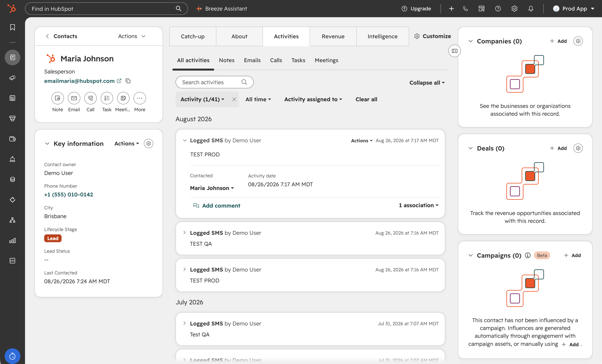Image resolution: width=602 pixels, height=364 pixels.
Task: Expand the 7:16 AM TEST QA SMS entry
Action: (x=185, y=233)
